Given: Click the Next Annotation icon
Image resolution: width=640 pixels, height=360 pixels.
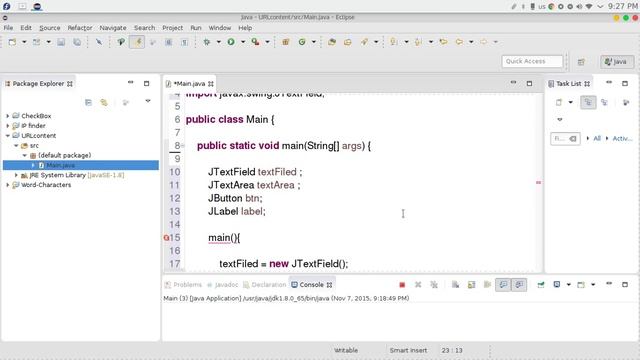Looking at the screenshot, I should 394,42.
